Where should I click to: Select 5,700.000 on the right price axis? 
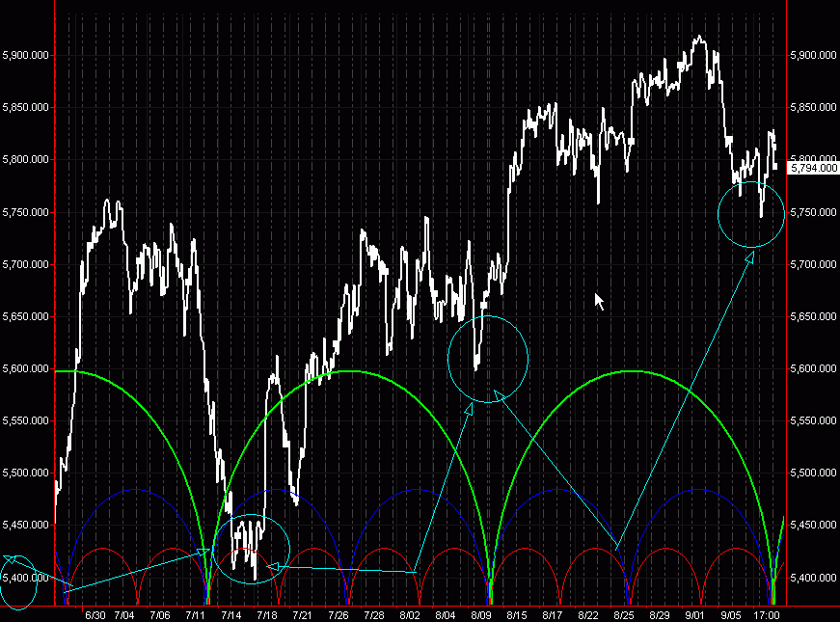813,264
